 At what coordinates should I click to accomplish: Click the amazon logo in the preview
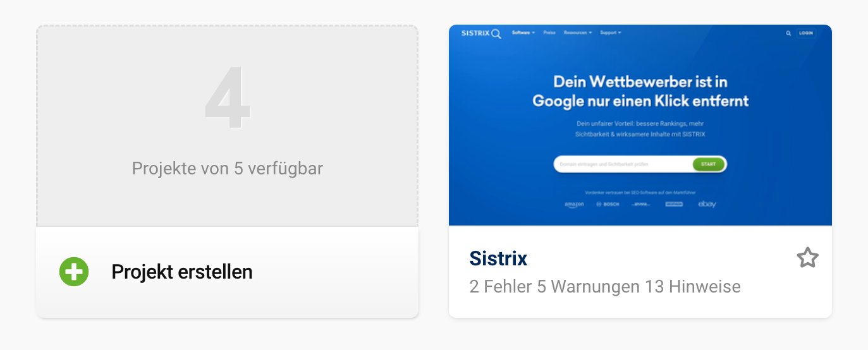[x=574, y=205]
